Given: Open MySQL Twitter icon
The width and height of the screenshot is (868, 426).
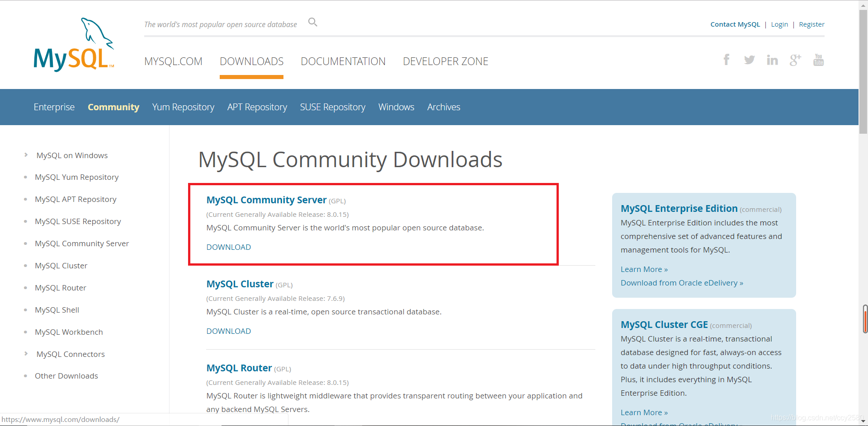Looking at the screenshot, I should [x=750, y=60].
